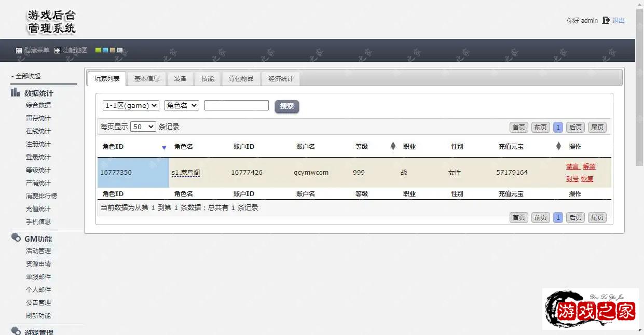Sort by 等级 column arrows
The height and width of the screenshot is (335, 644).
point(393,146)
